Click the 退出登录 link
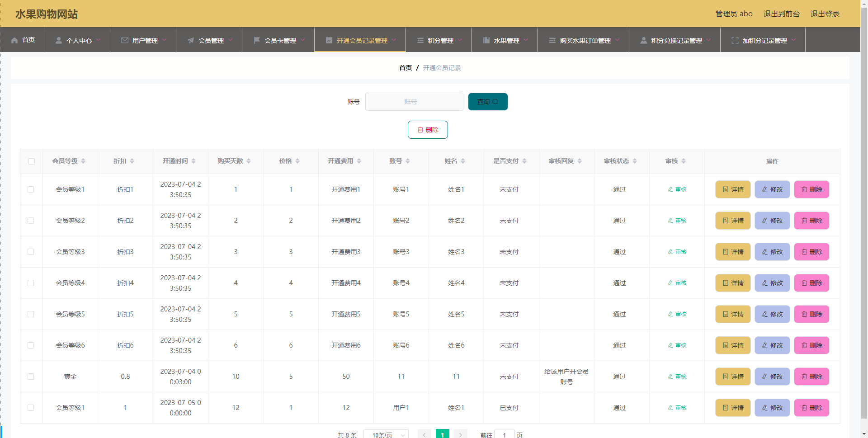868x438 pixels. pos(825,14)
